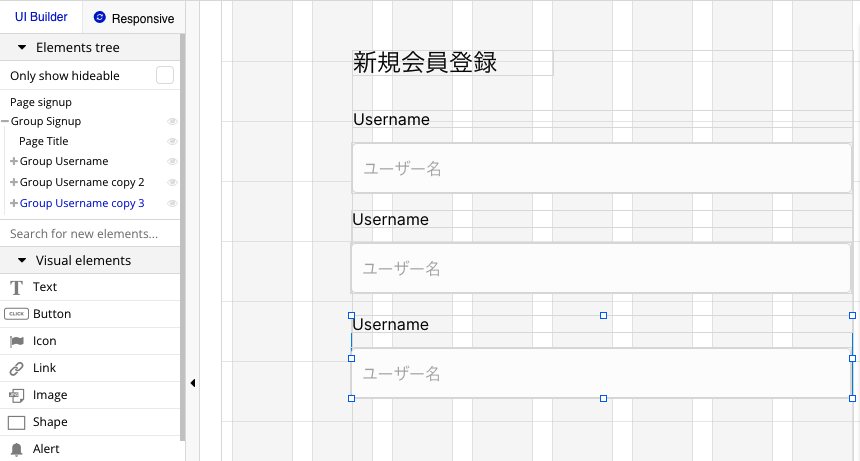
Task: Toggle visibility eye for Page Title
Action: pos(172,141)
